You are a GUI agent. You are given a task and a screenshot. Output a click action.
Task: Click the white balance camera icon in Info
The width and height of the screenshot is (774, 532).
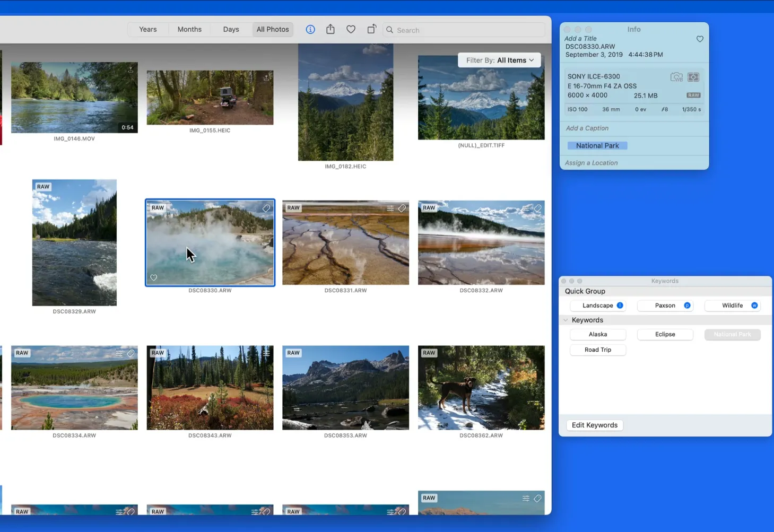coord(676,77)
